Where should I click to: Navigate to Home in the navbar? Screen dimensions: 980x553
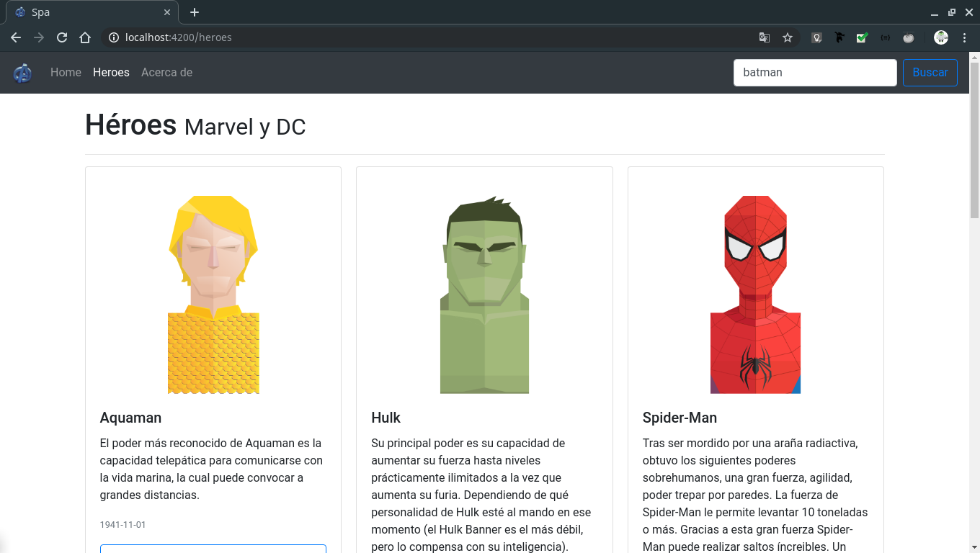(66, 72)
